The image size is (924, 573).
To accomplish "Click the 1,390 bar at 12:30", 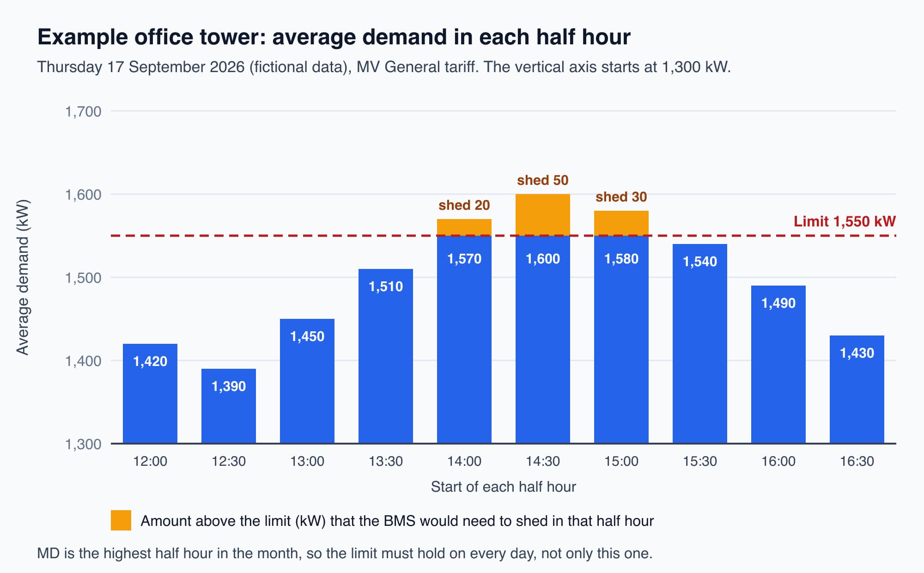I will [229, 406].
